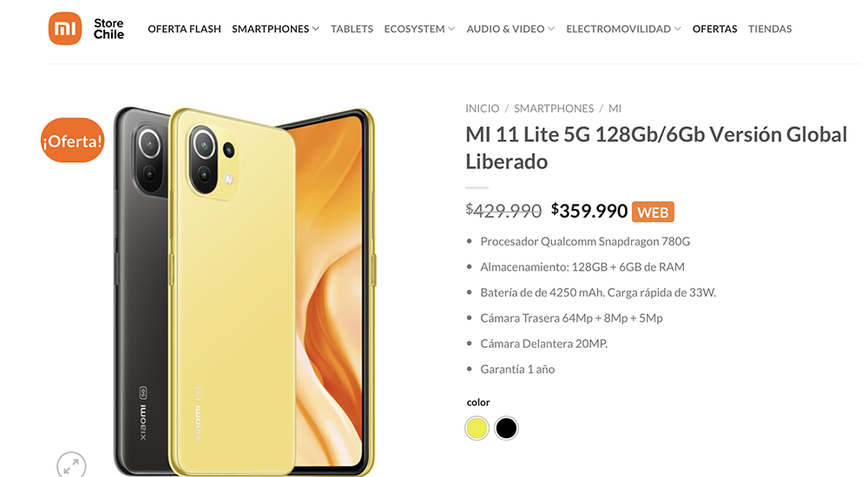The image size is (868, 477).
Task: Open the ELECTROMOVILIDAD dropdown chevron
Action: pos(677,29)
